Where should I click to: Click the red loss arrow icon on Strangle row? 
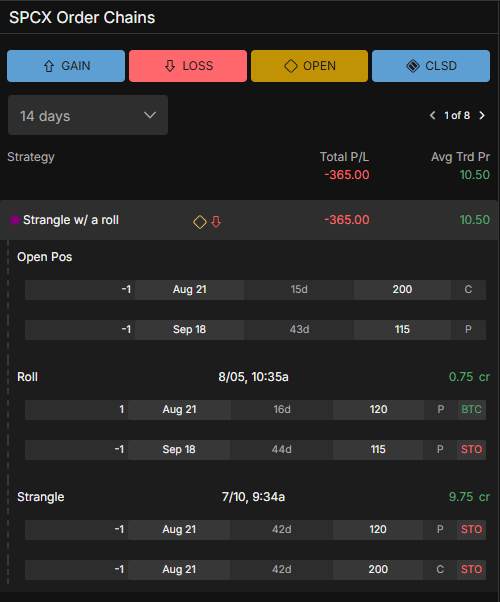[216, 222]
